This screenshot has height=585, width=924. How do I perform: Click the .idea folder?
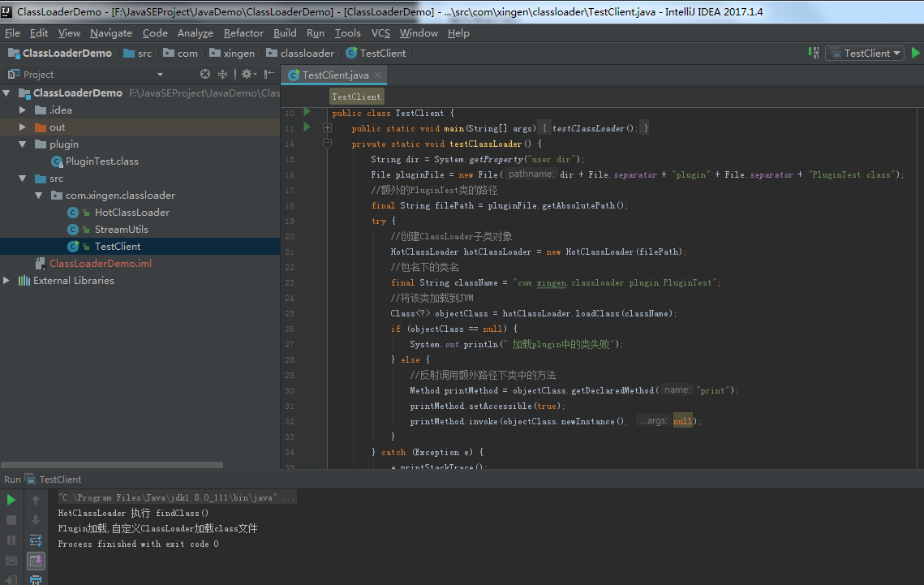[60, 110]
